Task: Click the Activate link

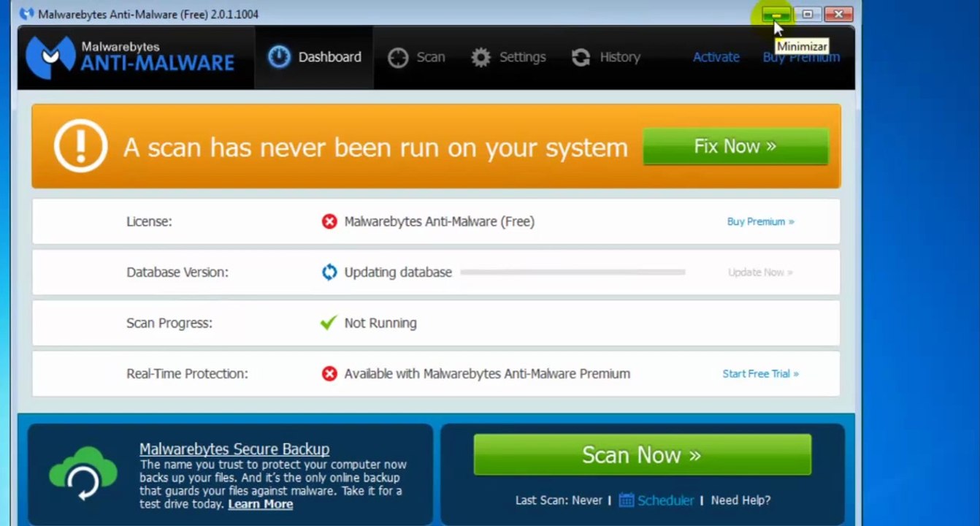Action: (716, 57)
